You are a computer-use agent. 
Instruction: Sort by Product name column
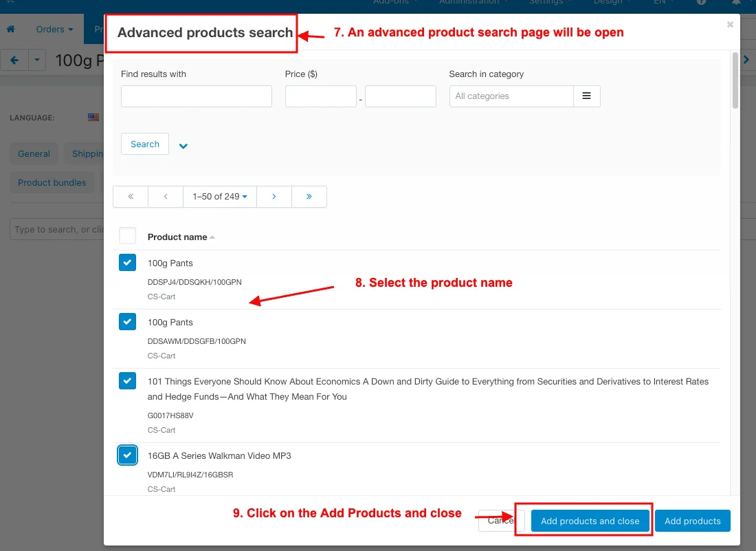(181, 237)
